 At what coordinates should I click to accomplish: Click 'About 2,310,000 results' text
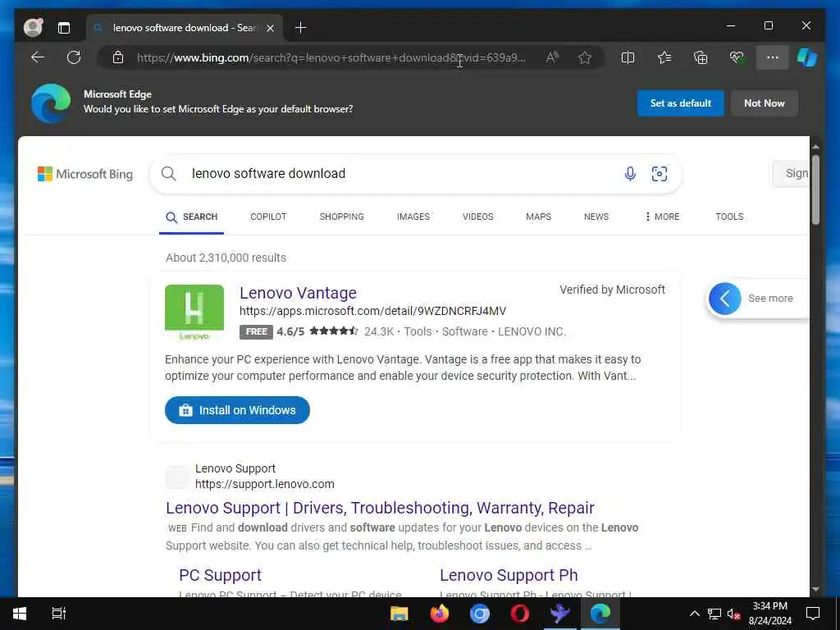pyautogui.click(x=226, y=258)
